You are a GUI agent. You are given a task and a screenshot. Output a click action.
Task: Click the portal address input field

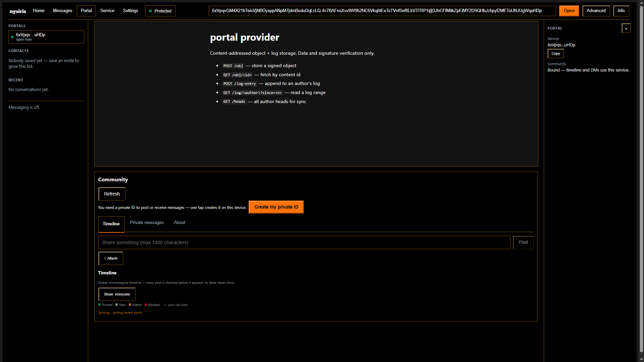click(x=382, y=11)
